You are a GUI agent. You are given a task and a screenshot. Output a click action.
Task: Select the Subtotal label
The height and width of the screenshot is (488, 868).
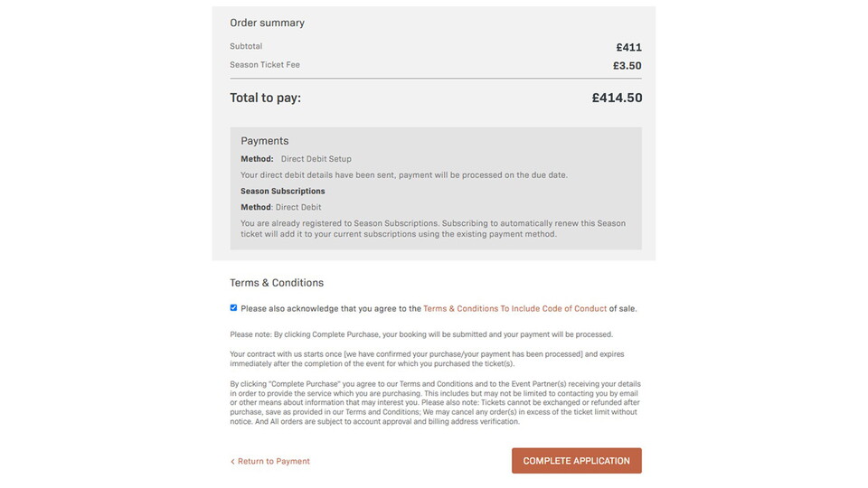click(246, 46)
